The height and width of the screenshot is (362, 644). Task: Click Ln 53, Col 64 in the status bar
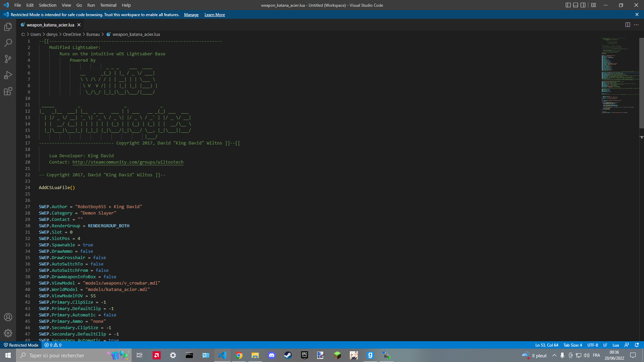[547, 345]
